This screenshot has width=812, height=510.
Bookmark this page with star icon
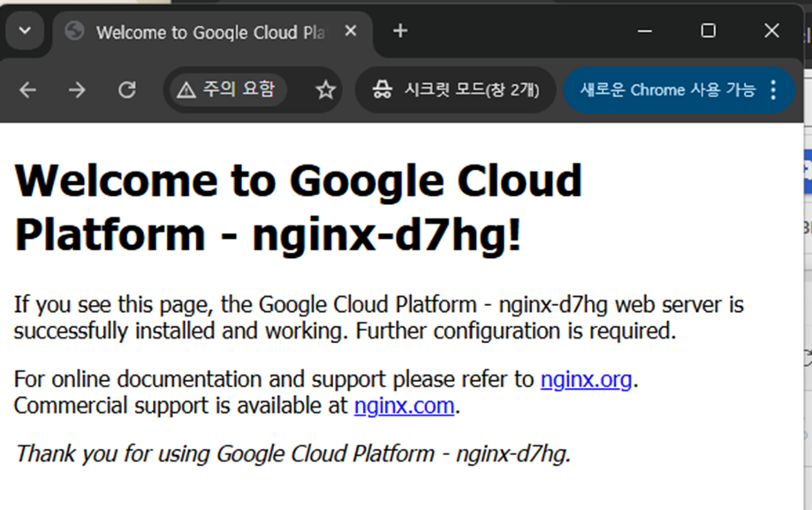coord(326,90)
